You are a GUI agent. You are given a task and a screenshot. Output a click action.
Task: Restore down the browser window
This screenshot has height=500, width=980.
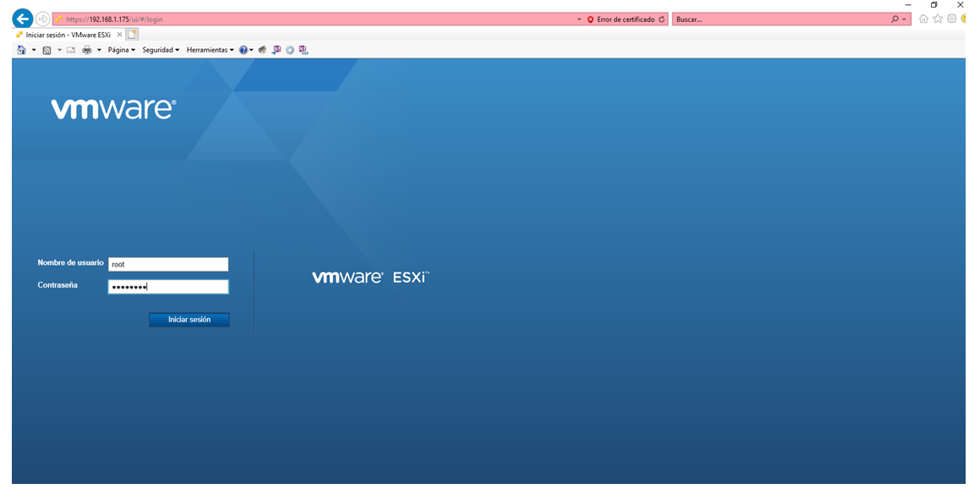(933, 4)
